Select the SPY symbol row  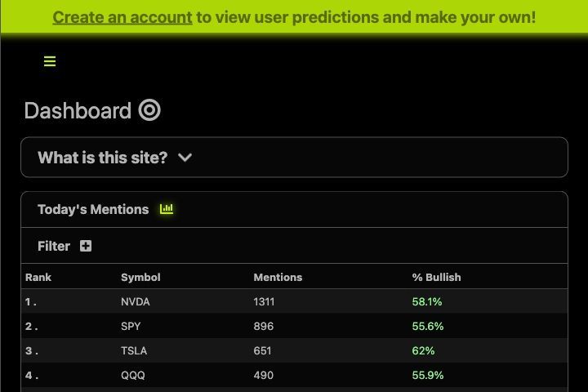(294, 326)
